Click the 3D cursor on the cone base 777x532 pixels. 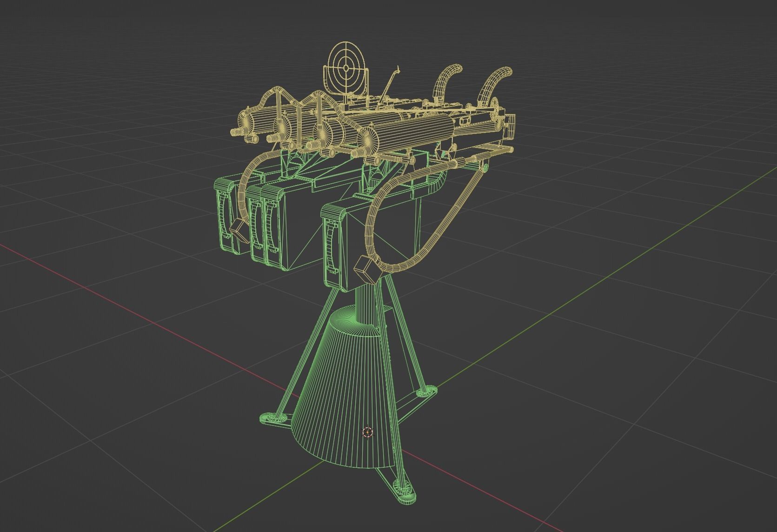pos(367,432)
